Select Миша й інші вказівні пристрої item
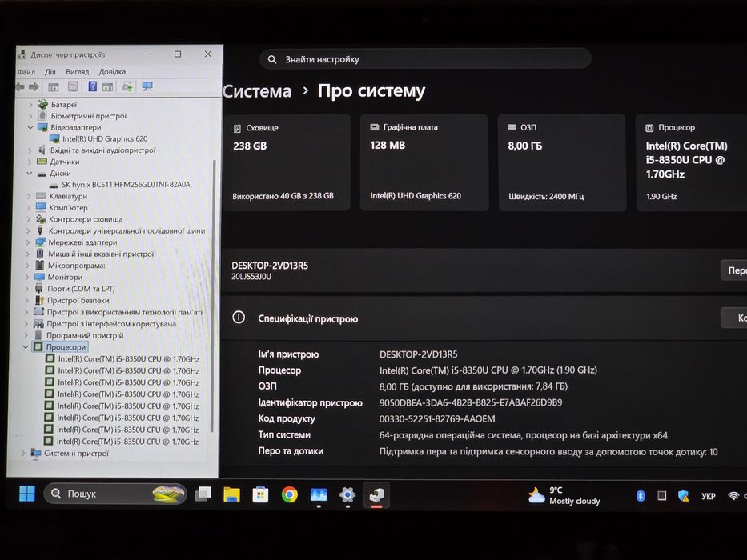747x560 pixels. click(101, 254)
